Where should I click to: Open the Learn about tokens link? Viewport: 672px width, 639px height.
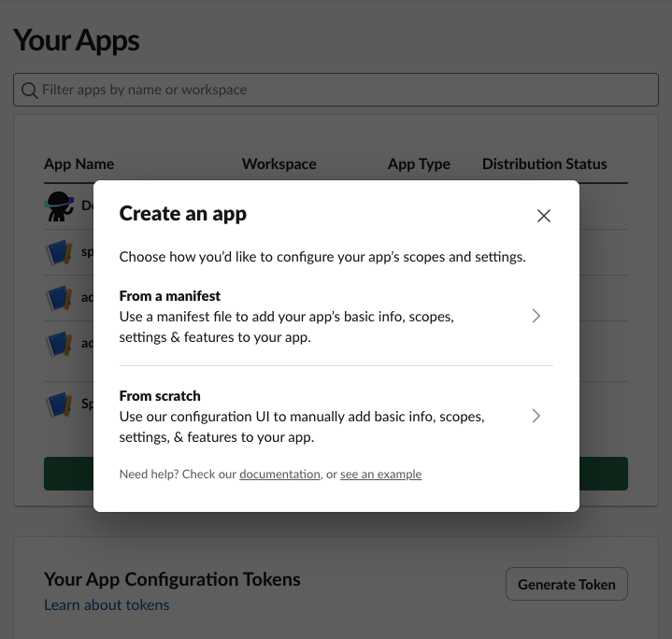click(x=107, y=604)
